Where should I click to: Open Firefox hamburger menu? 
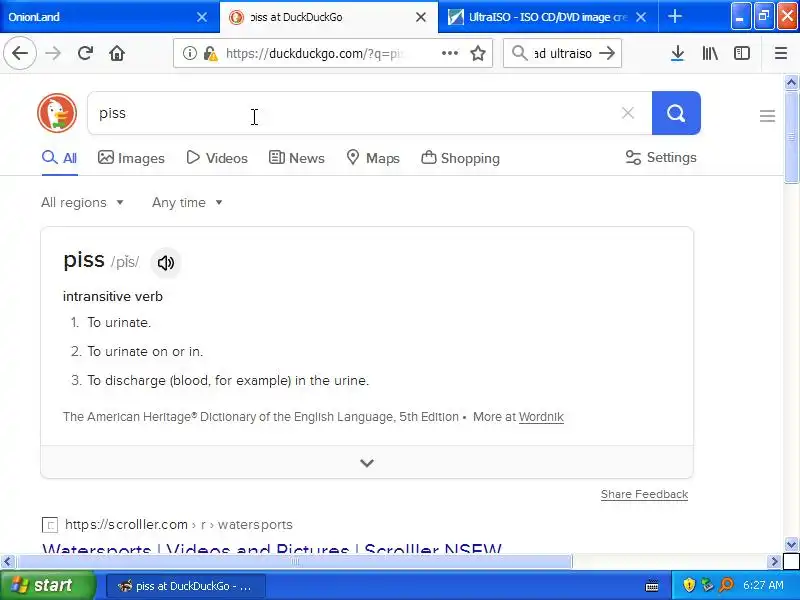(x=781, y=53)
